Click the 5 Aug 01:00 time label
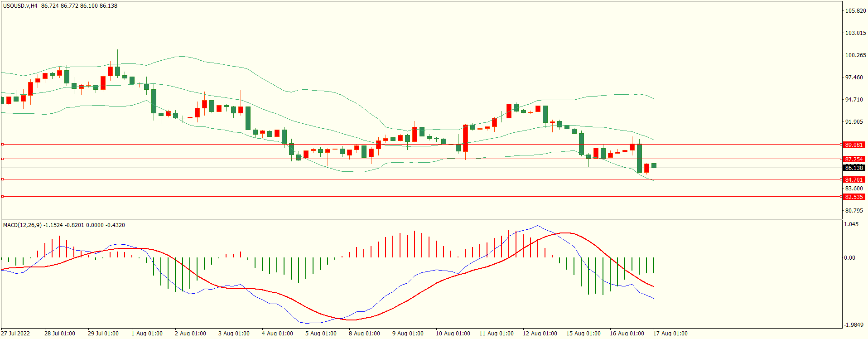Image resolution: width=868 pixels, height=339 pixels. pyautogui.click(x=321, y=334)
